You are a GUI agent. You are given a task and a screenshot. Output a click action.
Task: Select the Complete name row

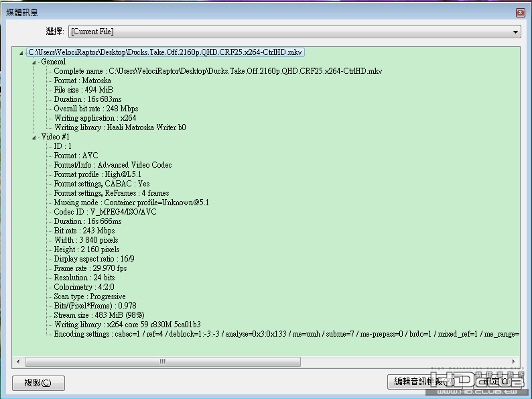tap(218, 71)
